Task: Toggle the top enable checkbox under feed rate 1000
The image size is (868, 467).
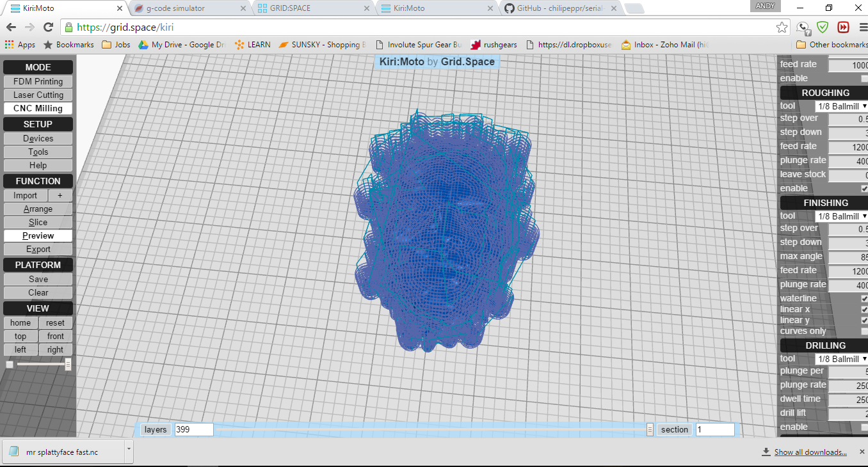Action: tap(864, 79)
